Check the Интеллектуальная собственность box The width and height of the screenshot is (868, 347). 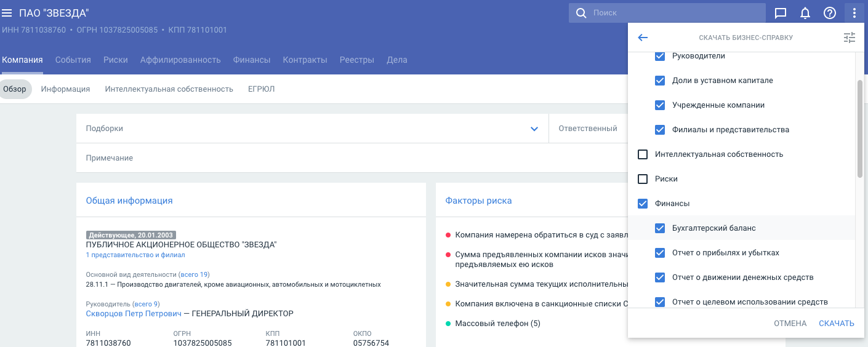point(643,154)
